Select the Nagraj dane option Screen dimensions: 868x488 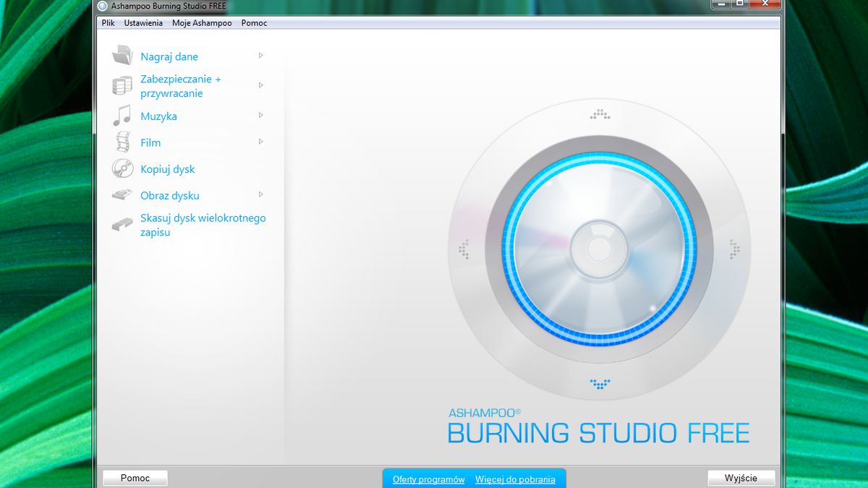click(x=169, y=56)
